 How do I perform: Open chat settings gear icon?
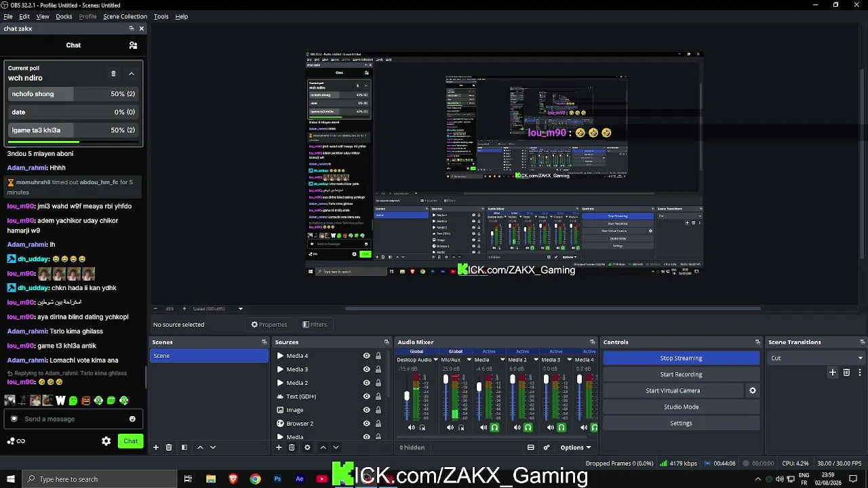106,441
